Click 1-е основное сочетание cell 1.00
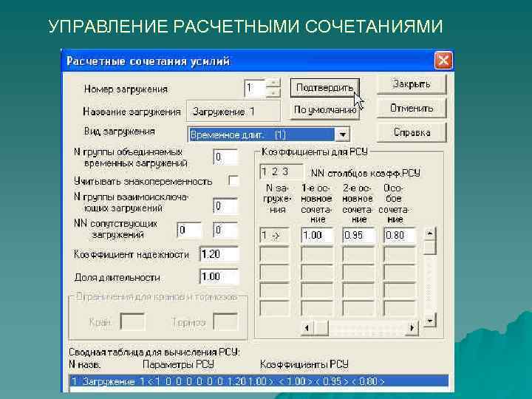The image size is (532, 399). pos(317,235)
